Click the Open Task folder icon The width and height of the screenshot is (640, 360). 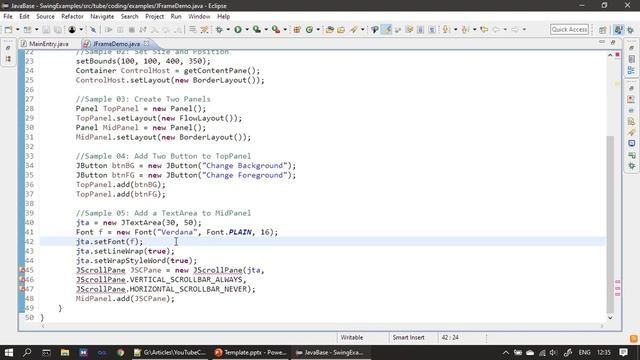point(341,29)
